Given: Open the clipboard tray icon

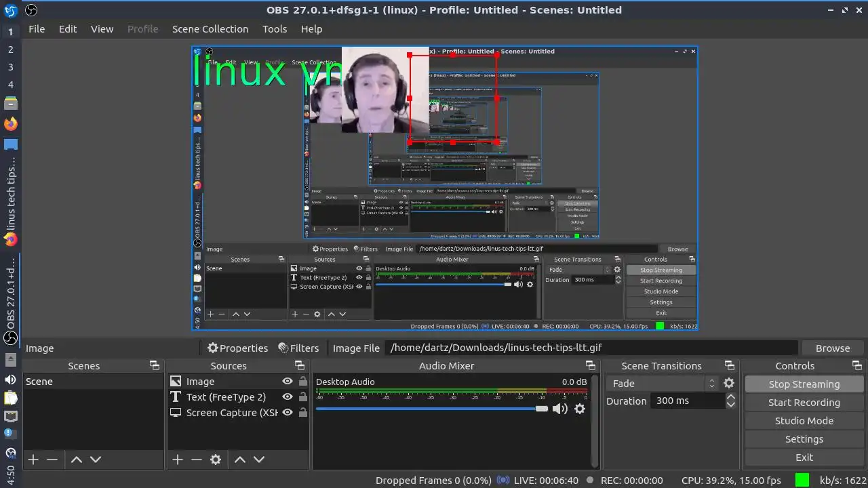Looking at the screenshot, I should coord(10,397).
